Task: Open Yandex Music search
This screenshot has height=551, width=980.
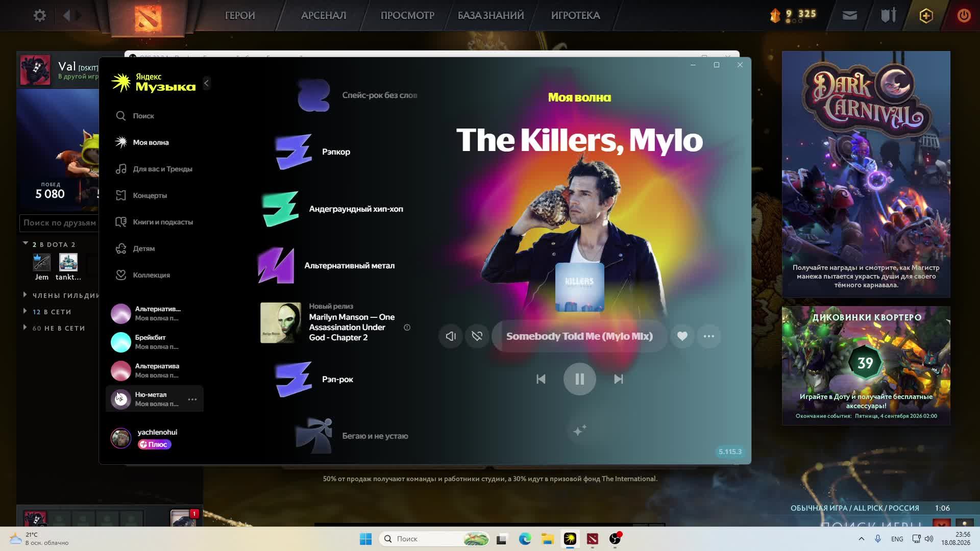Action: [x=135, y=116]
